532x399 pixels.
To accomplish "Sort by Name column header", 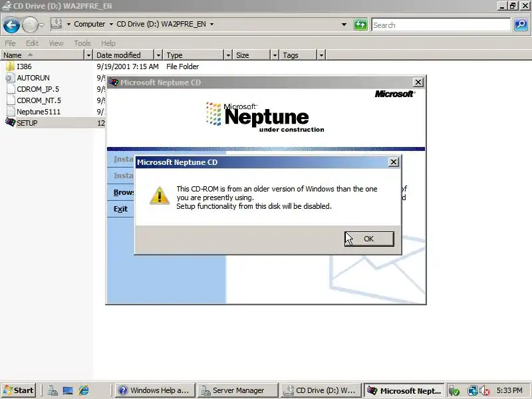I will tap(43, 55).
